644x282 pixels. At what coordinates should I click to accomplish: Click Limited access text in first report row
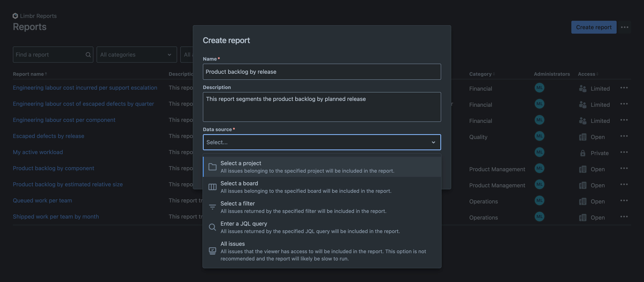[x=600, y=89]
